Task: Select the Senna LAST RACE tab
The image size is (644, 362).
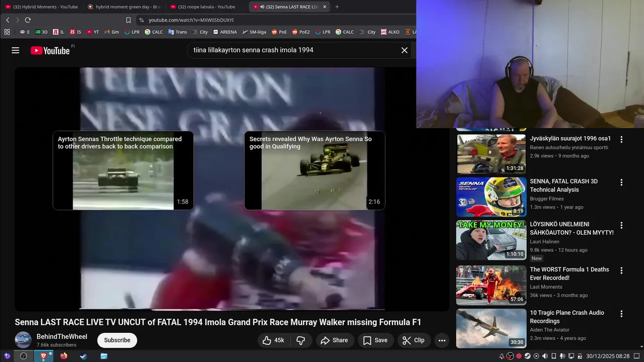Action: (x=292, y=7)
